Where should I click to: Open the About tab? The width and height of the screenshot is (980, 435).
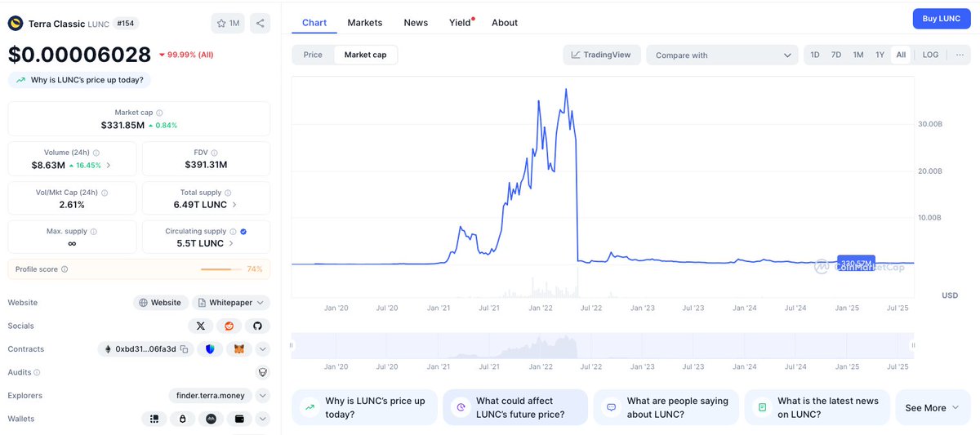(x=505, y=23)
